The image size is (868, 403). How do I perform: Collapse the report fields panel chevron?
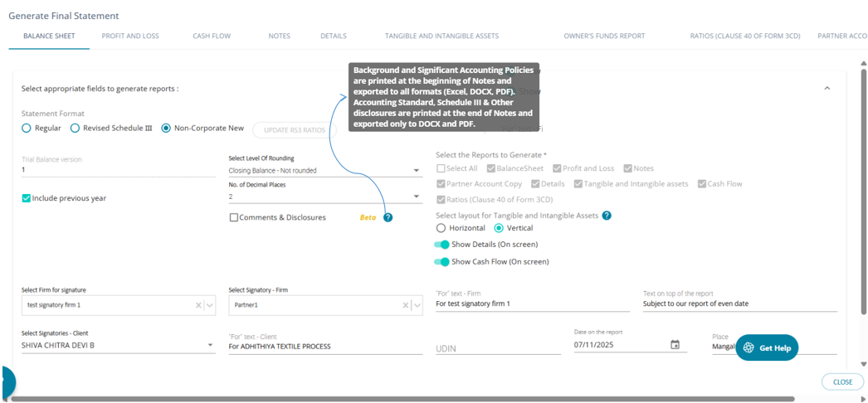click(x=827, y=88)
